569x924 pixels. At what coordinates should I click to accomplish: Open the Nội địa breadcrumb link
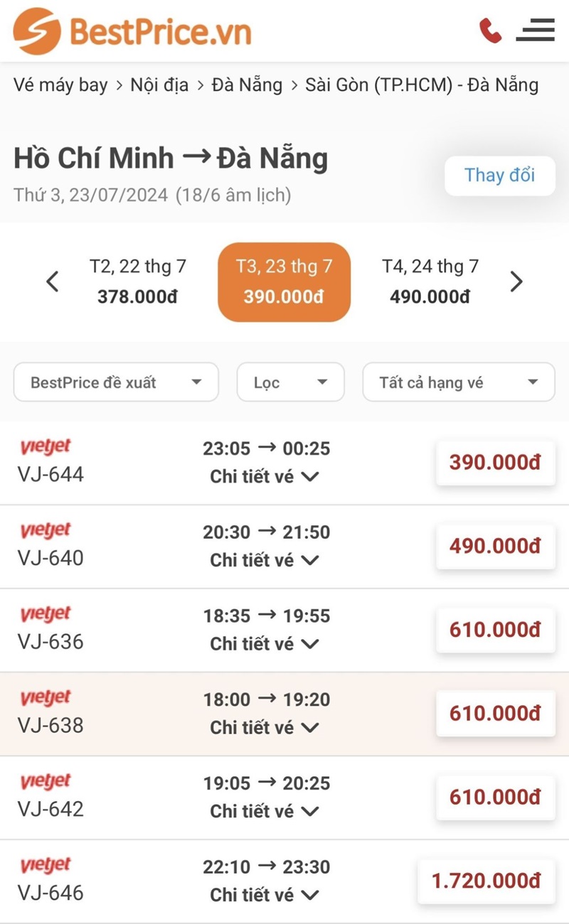pos(159,85)
